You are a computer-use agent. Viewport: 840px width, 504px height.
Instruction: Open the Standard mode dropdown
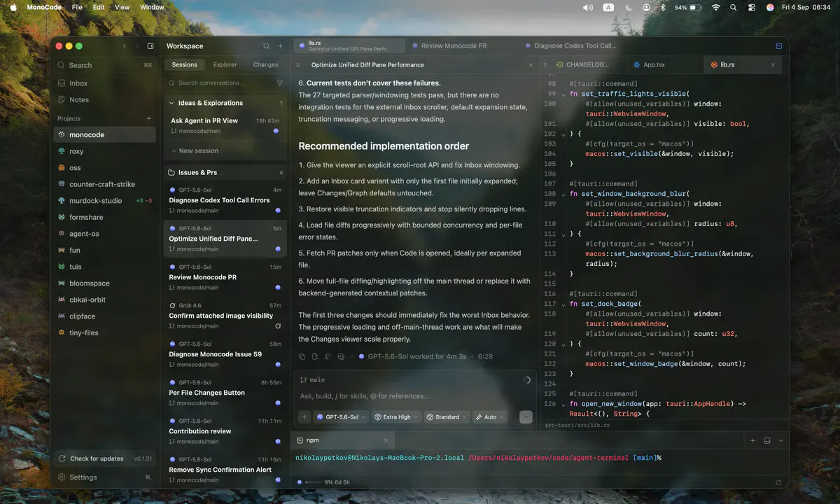click(x=447, y=417)
